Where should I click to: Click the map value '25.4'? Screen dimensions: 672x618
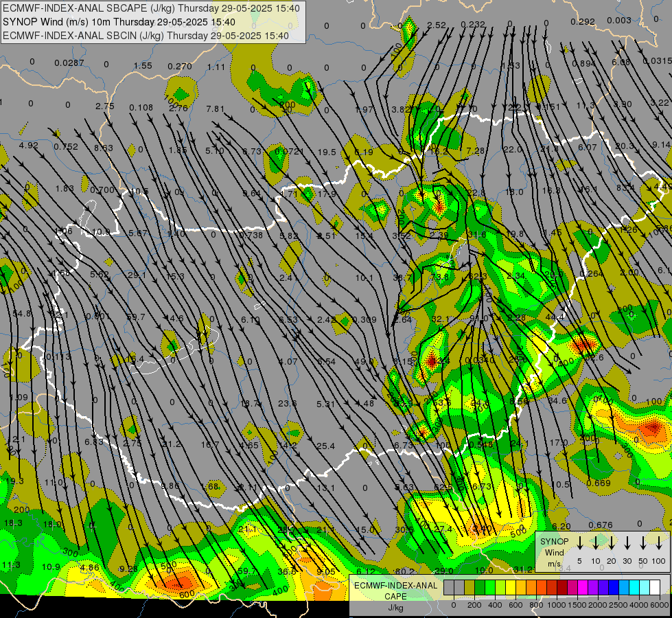326,446
